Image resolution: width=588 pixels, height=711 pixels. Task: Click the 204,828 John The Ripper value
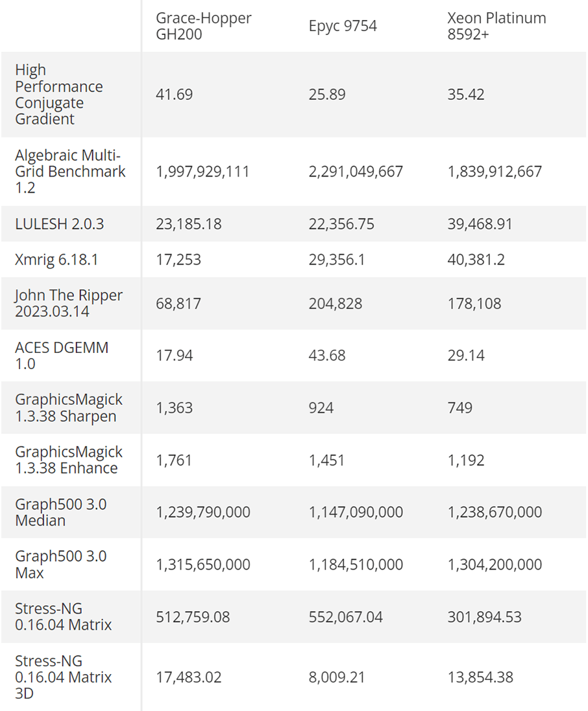point(337,304)
